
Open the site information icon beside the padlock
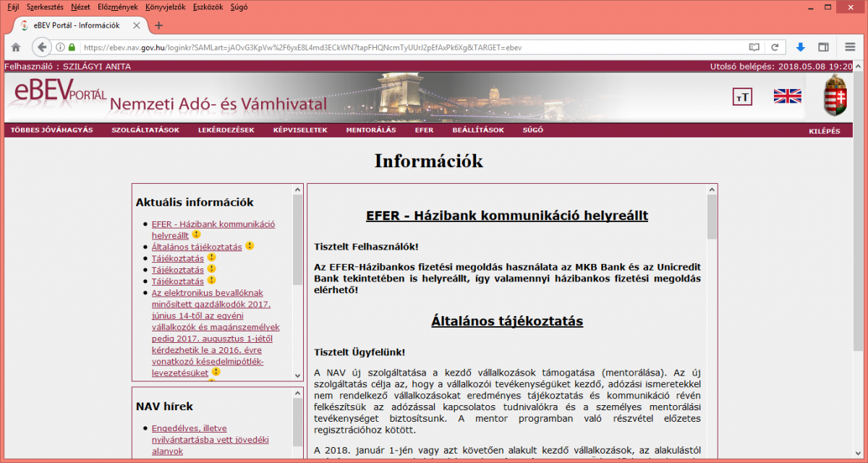click(x=61, y=47)
